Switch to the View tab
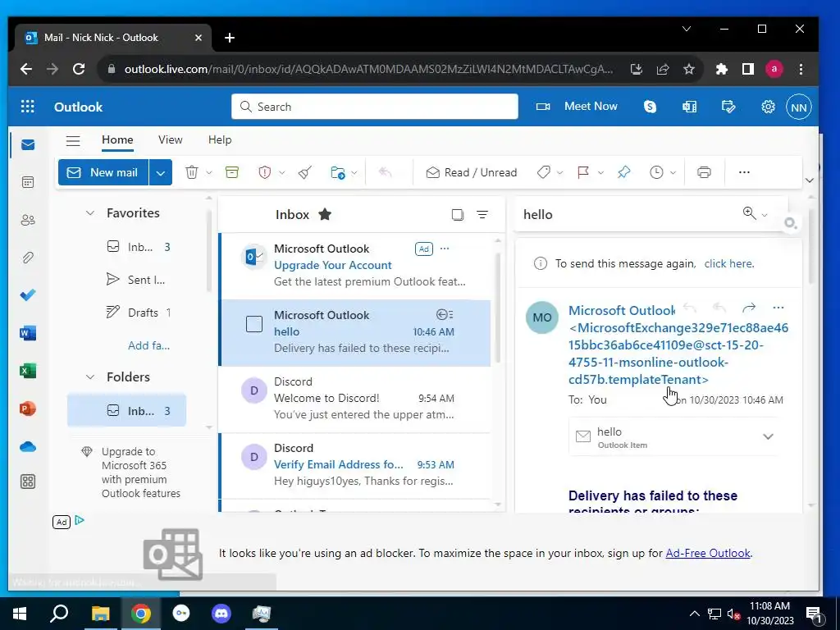This screenshot has width=840, height=630. tap(171, 139)
